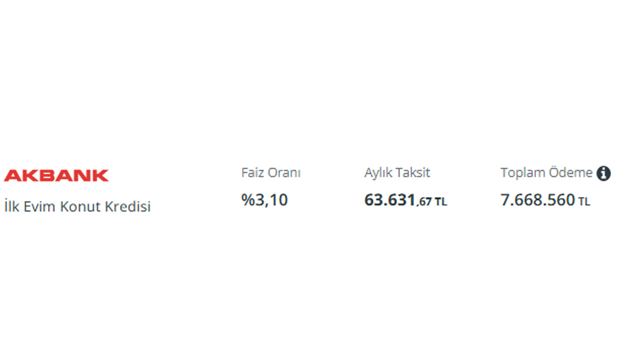Image resolution: width=644 pixels, height=362 pixels.
Task: Click the small ,67 TL decimal suffix
Action: [x=432, y=202]
